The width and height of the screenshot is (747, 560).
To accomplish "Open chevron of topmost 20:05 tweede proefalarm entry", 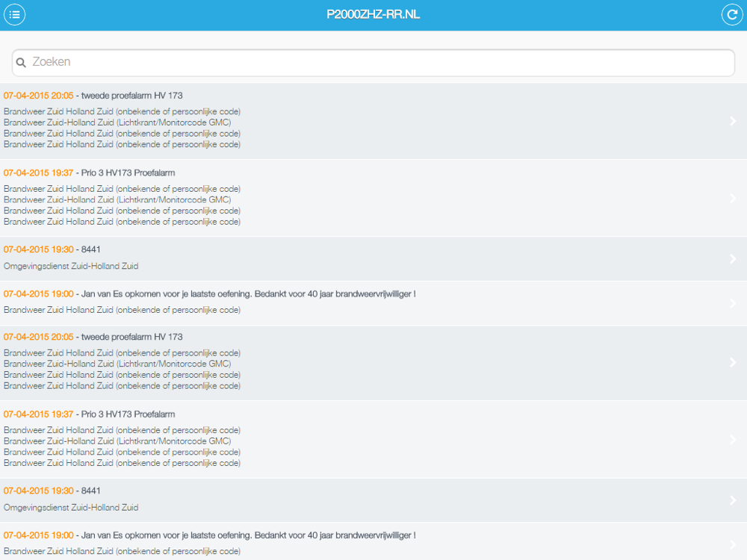I will tap(733, 121).
